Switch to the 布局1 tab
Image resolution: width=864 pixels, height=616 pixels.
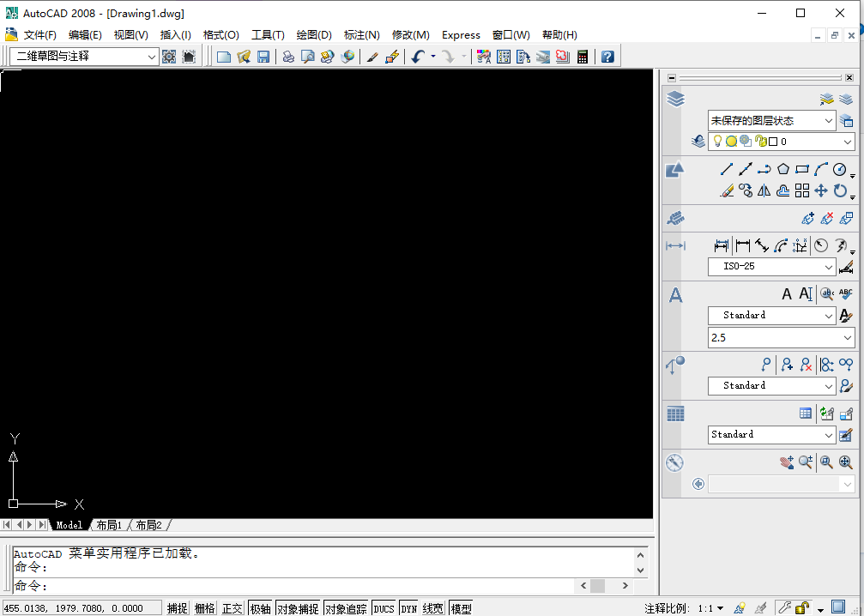pos(108,524)
